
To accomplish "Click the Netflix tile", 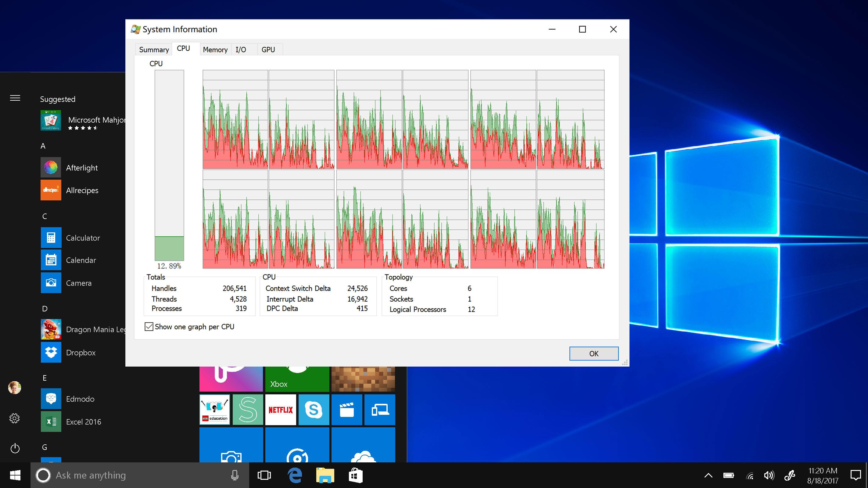I will tap(280, 410).
